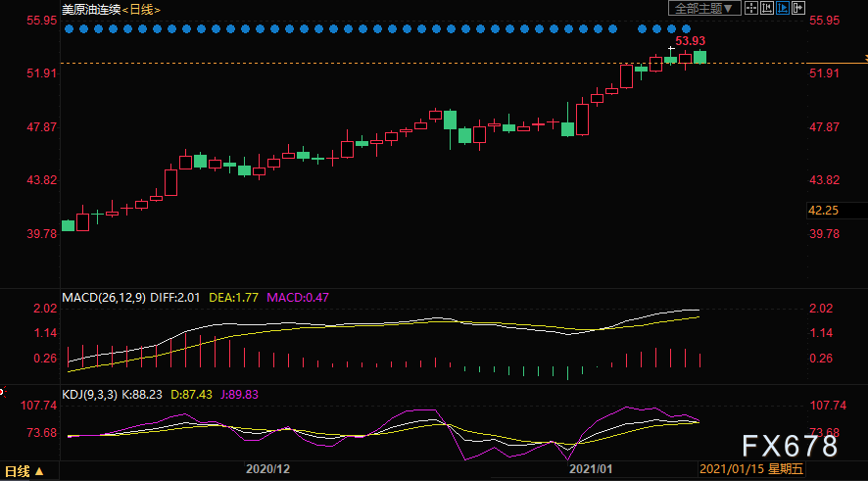Click the D:87.43 value

192,395
